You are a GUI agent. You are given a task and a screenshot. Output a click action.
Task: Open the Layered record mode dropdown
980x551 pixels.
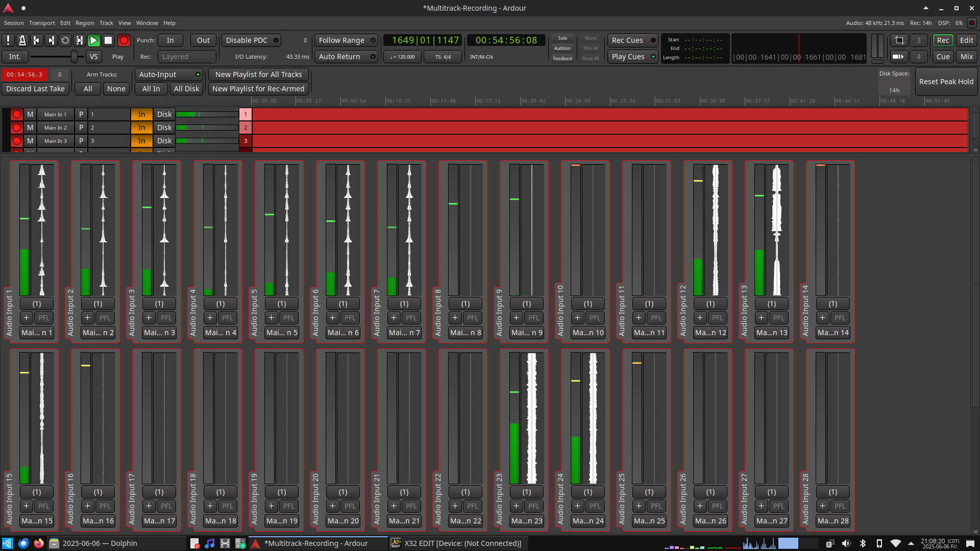[187, 57]
